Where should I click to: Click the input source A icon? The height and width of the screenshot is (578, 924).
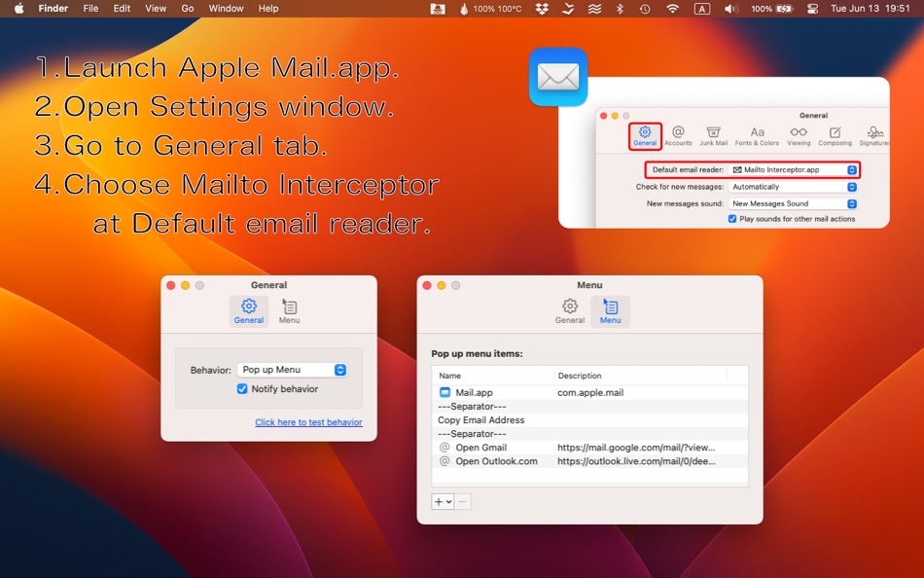[x=702, y=8]
